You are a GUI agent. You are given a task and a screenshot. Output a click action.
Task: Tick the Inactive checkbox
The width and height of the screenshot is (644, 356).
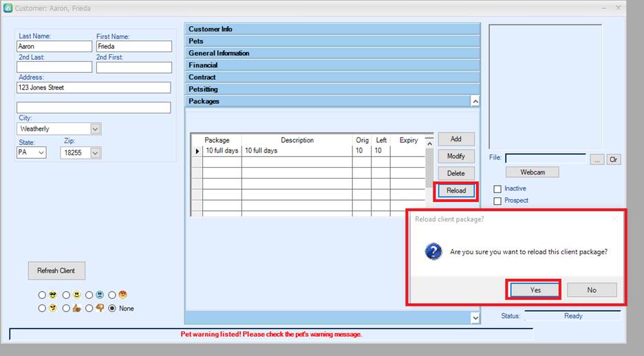(x=497, y=189)
